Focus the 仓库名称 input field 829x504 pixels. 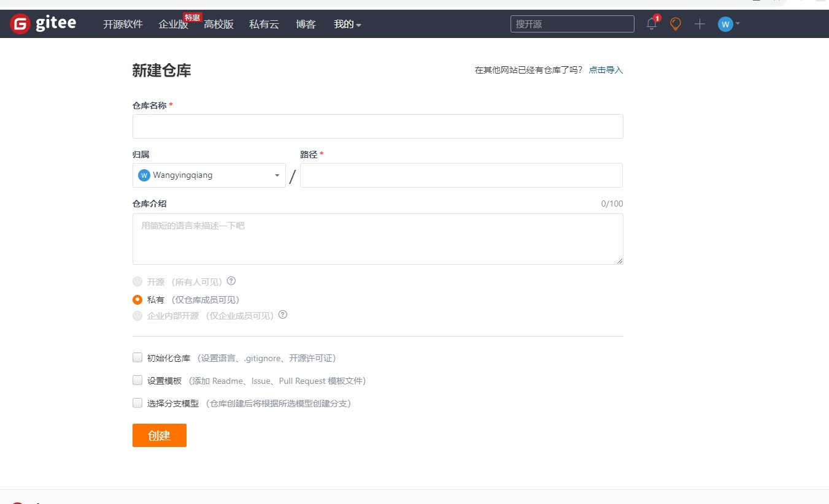tap(377, 126)
